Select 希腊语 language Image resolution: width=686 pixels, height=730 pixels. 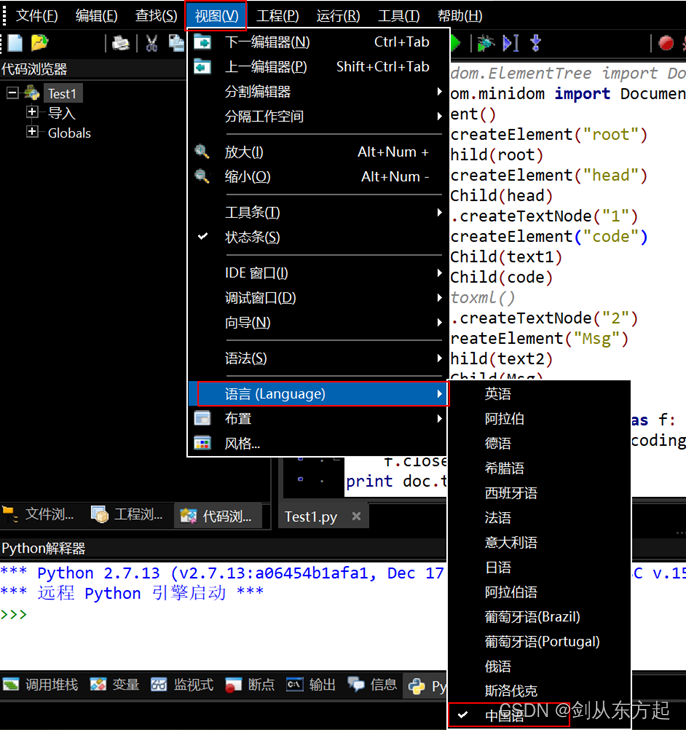point(539,468)
